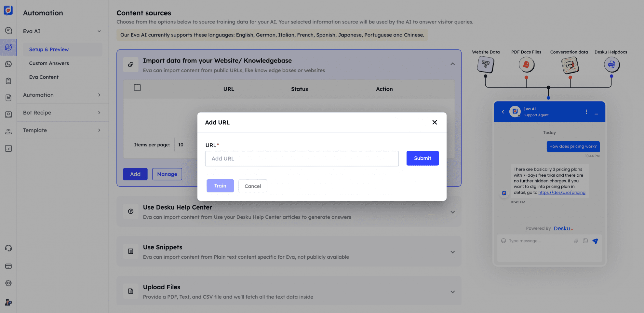This screenshot has width=644, height=313.
Task: Select Custom Answers under Eva AI
Action: coord(49,63)
